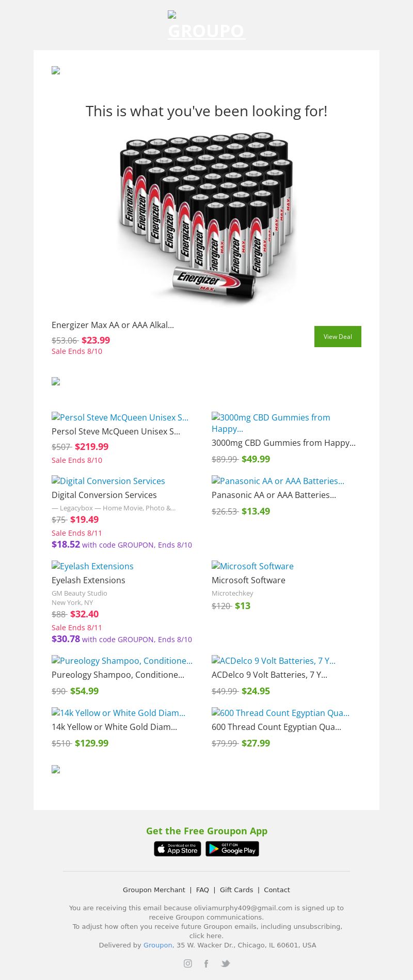
Task: Open the Instagram social icon
Action: (188, 963)
